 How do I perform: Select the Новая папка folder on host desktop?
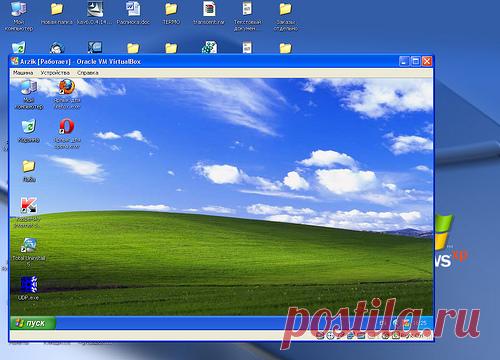click(57, 9)
